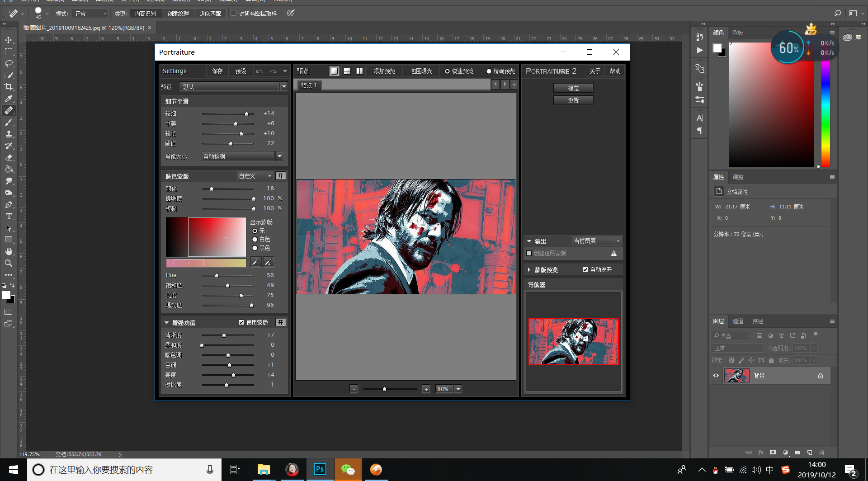Click the layer lock icon on 背景

coord(821,376)
